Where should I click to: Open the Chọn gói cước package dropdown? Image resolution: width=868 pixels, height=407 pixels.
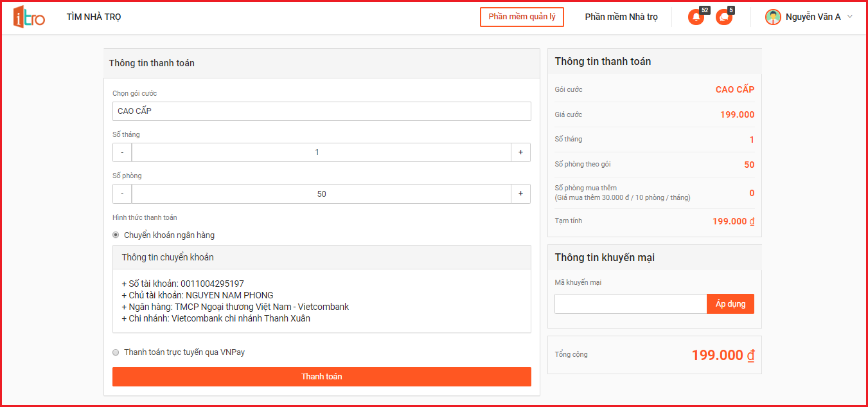pos(321,111)
